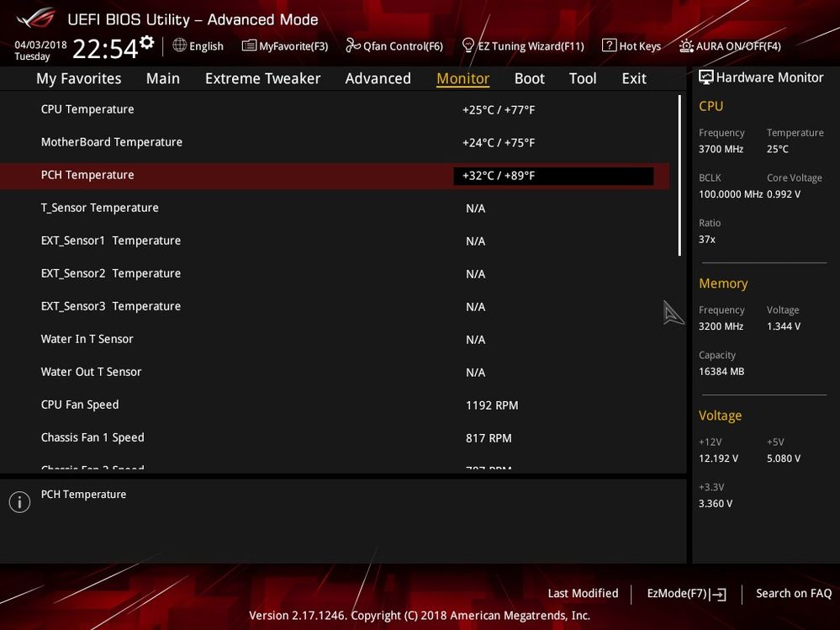Select the CPU Temperature row

335,110
